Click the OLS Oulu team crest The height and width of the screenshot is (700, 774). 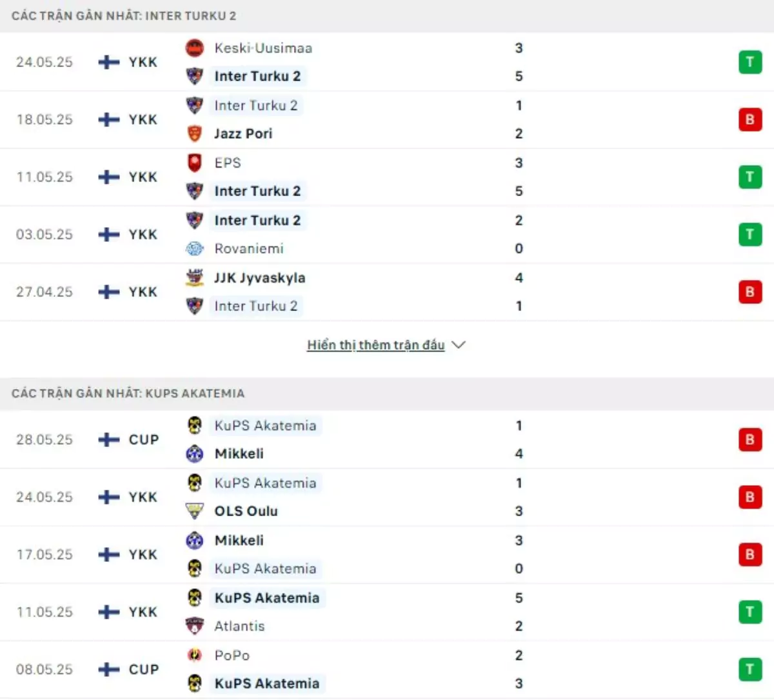click(194, 511)
